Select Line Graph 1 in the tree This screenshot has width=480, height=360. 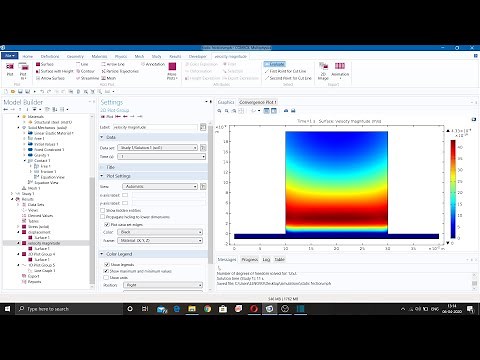pyautogui.click(x=44, y=271)
